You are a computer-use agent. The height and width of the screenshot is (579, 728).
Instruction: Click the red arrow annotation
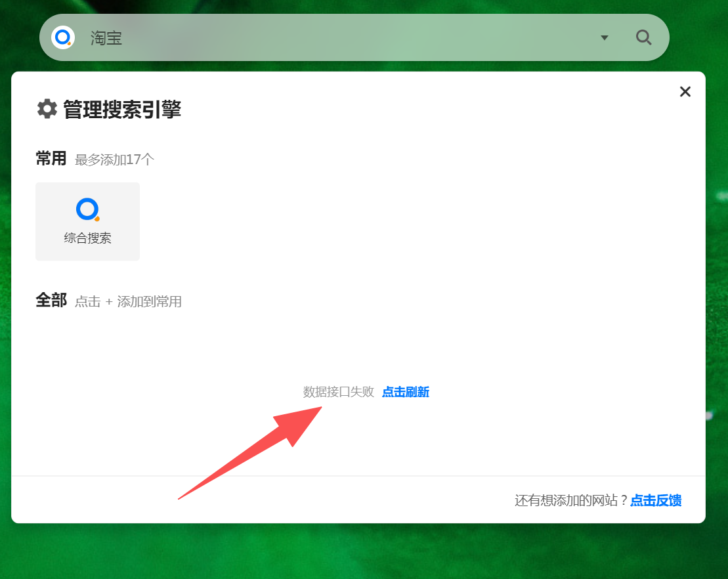263,447
